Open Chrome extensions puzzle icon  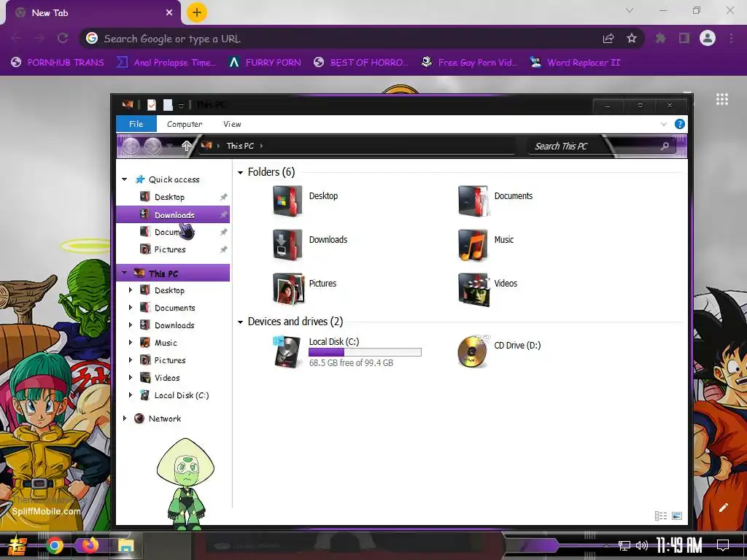point(661,38)
